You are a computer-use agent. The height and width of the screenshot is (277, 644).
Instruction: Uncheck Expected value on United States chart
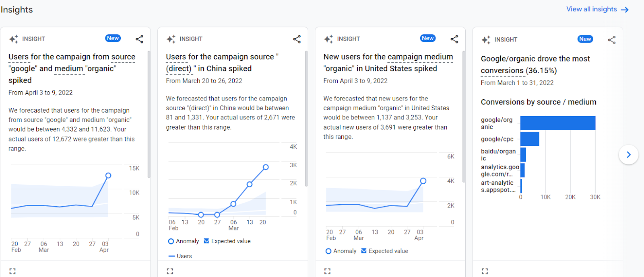click(x=364, y=250)
